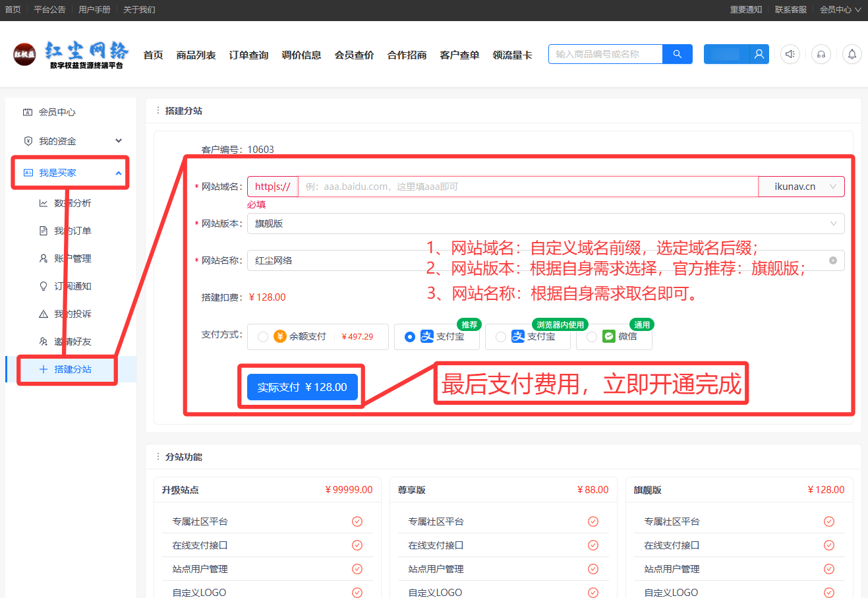Select 余额支付 payment option
The width and height of the screenshot is (868, 598).
(262, 336)
